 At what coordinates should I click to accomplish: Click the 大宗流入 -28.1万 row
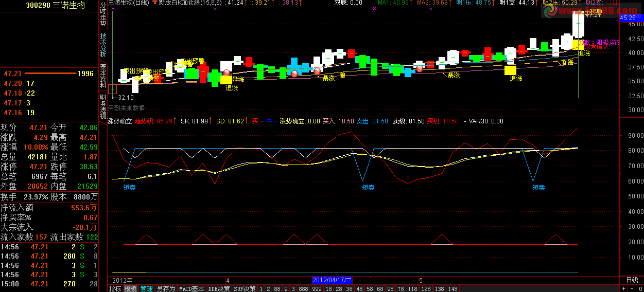pyautogui.click(x=49, y=227)
